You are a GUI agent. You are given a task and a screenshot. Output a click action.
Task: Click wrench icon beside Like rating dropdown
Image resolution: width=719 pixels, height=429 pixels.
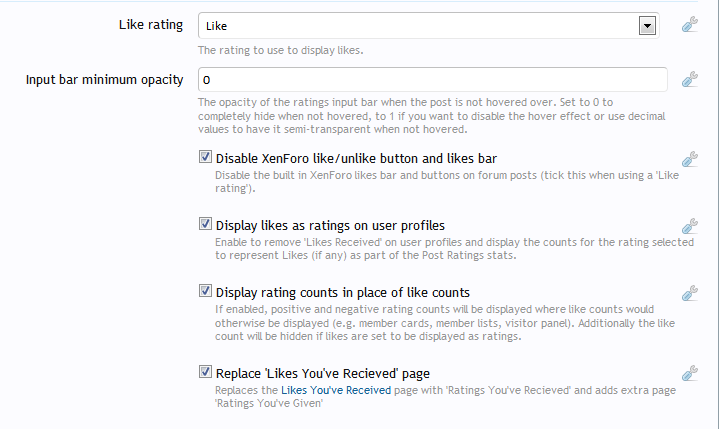point(689,25)
